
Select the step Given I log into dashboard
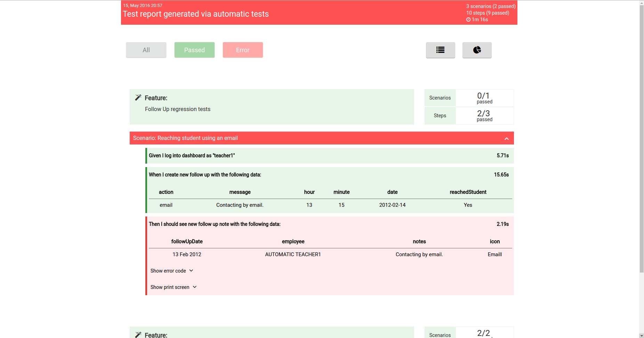click(x=192, y=156)
